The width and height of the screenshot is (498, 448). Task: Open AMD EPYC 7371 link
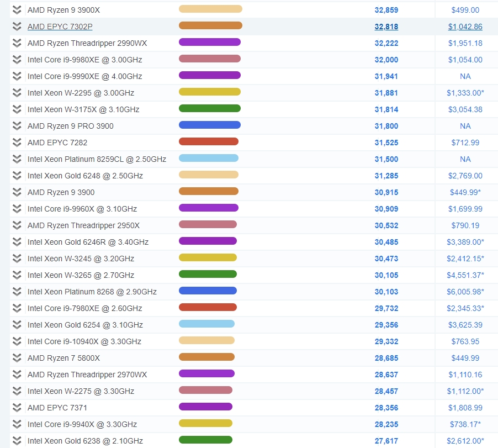tap(57, 408)
